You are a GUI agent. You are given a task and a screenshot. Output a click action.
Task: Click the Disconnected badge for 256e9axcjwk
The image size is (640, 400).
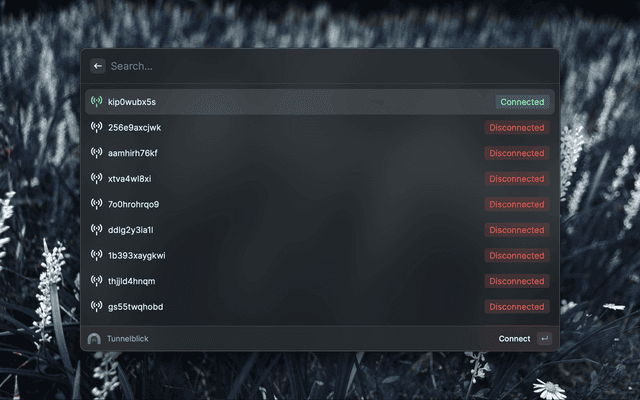pos(517,127)
